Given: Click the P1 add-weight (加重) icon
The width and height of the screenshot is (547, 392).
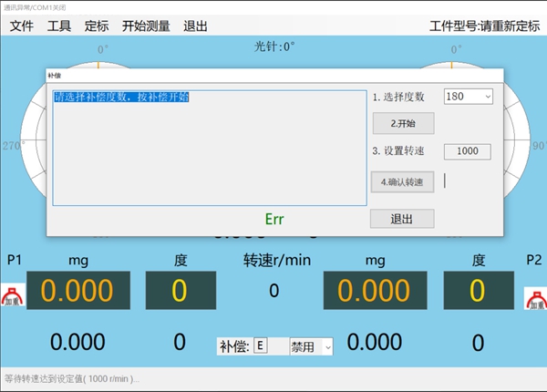Looking at the screenshot, I should coord(13,297).
